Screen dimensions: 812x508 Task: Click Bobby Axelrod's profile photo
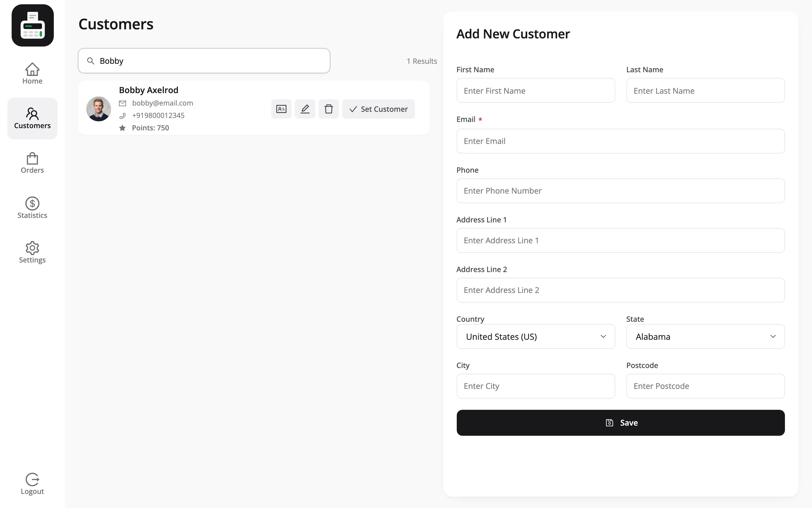99,109
